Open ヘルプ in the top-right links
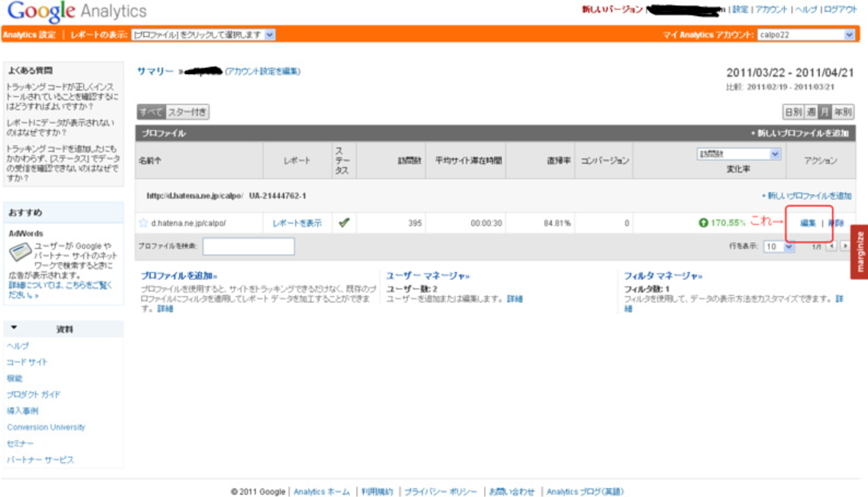Screen dimensions: 868x497 pyautogui.click(x=806, y=10)
